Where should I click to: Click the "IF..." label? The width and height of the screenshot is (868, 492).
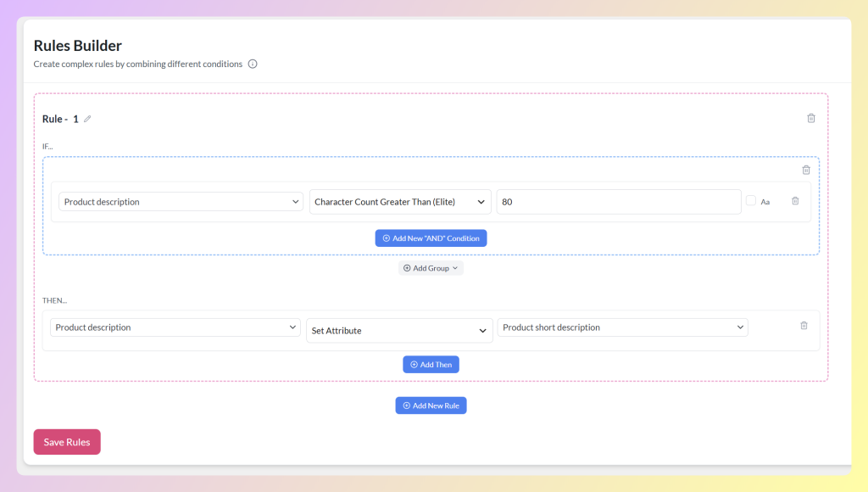pos(47,146)
